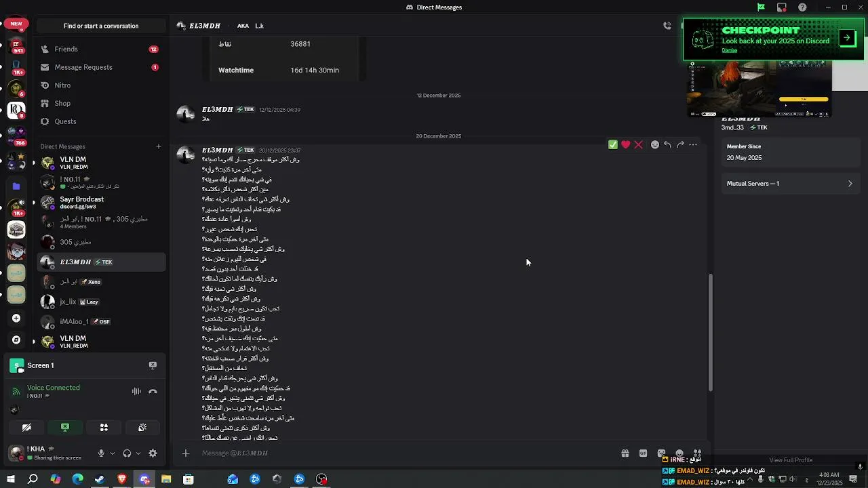Disconnect from the voice call
Viewport: 868px width, 488px height.
[153, 391]
